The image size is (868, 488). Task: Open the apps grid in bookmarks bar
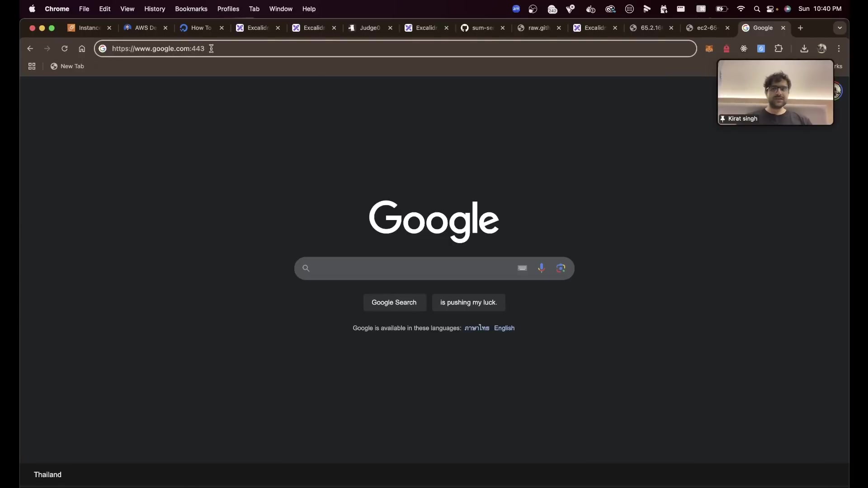32,66
